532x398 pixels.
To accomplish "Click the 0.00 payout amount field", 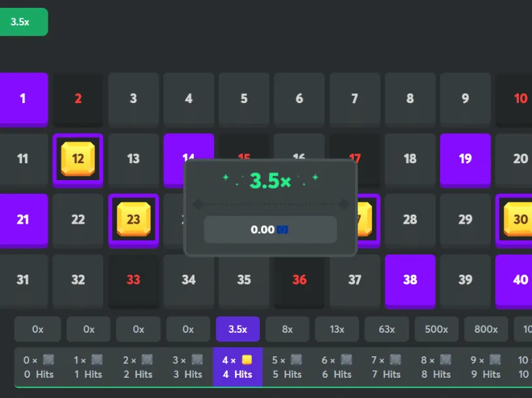I will (x=270, y=230).
